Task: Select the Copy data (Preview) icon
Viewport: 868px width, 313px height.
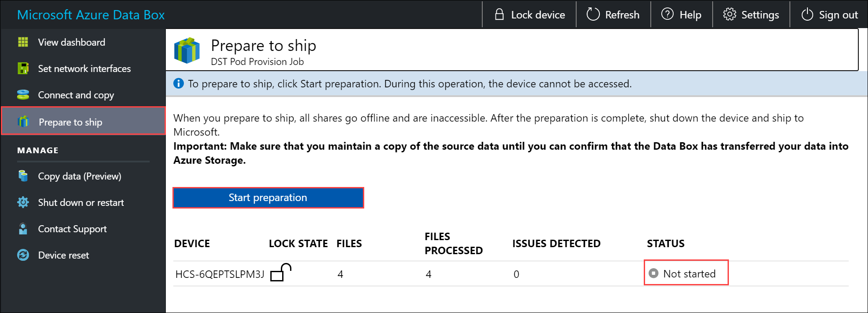Action: pos(23,176)
